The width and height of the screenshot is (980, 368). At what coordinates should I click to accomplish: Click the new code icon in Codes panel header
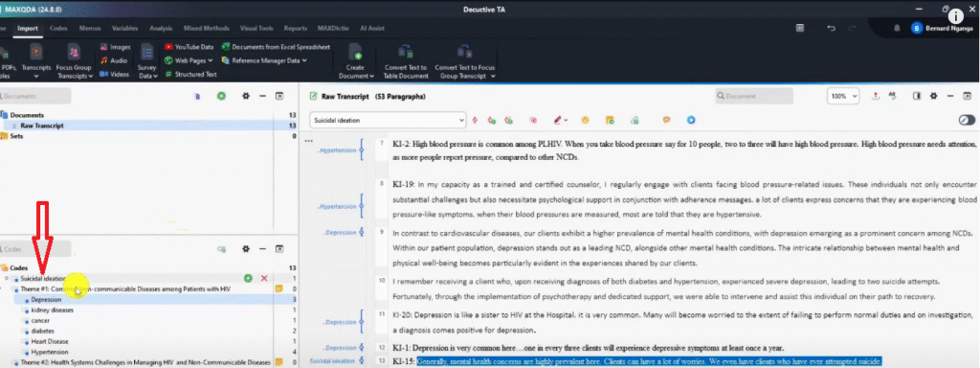coord(221,249)
